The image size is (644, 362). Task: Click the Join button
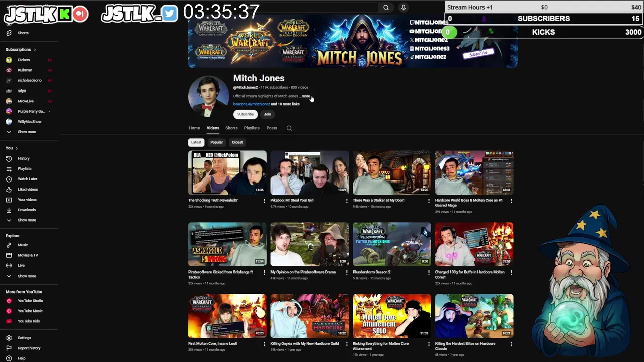pos(267,114)
